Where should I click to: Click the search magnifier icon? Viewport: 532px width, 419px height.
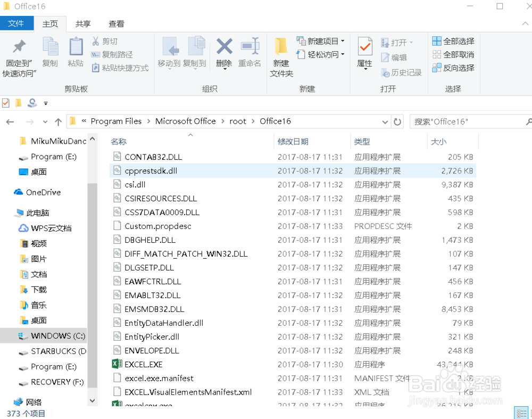tap(529, 121)
